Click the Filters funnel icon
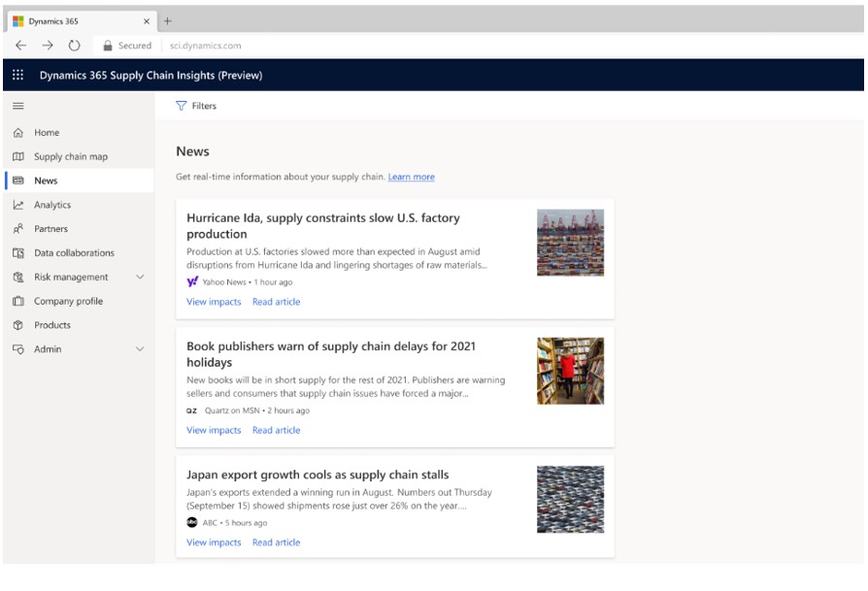Image resolution: width=868 pixels, height=591 pixels. click(181, 107)
